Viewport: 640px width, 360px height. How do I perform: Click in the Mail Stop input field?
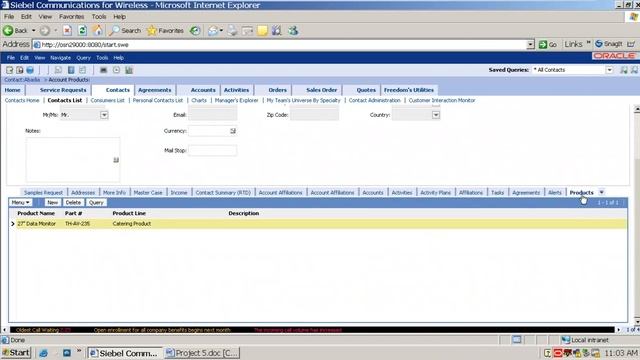click(x=213, y=151)
